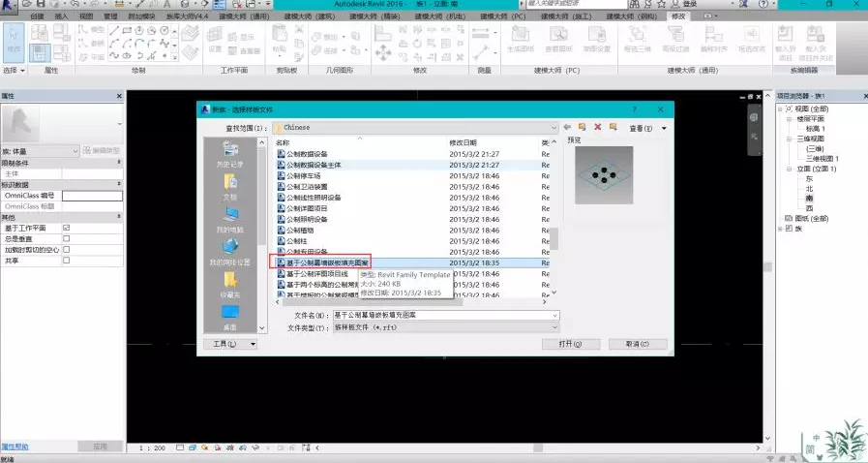
Task: Click the red X delete icon in dialog toolbar
Action: tap(598, 128)
